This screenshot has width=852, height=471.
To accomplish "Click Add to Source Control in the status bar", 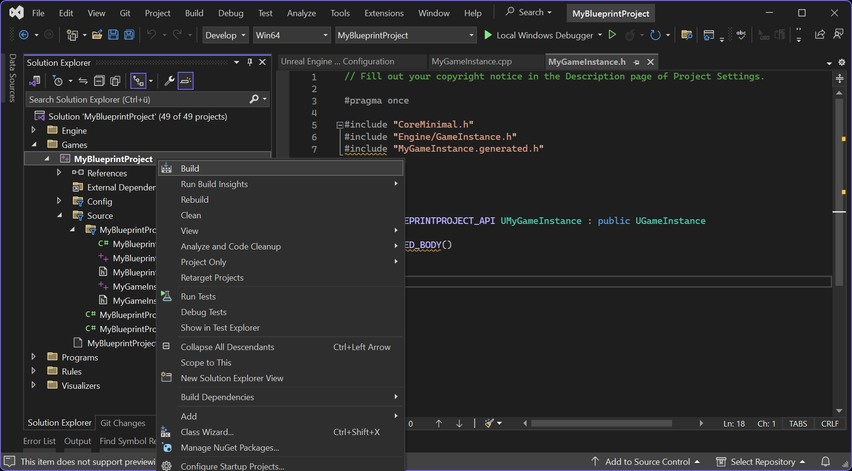I will [646, 462].
